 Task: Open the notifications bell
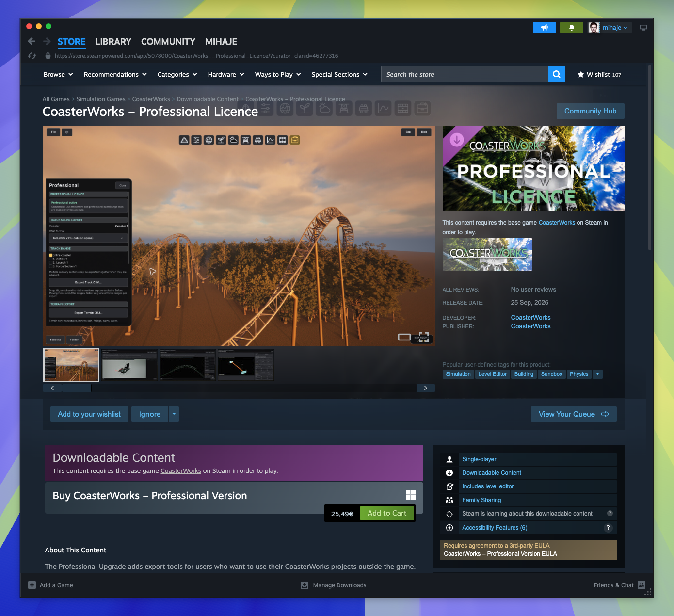point(572,28)
